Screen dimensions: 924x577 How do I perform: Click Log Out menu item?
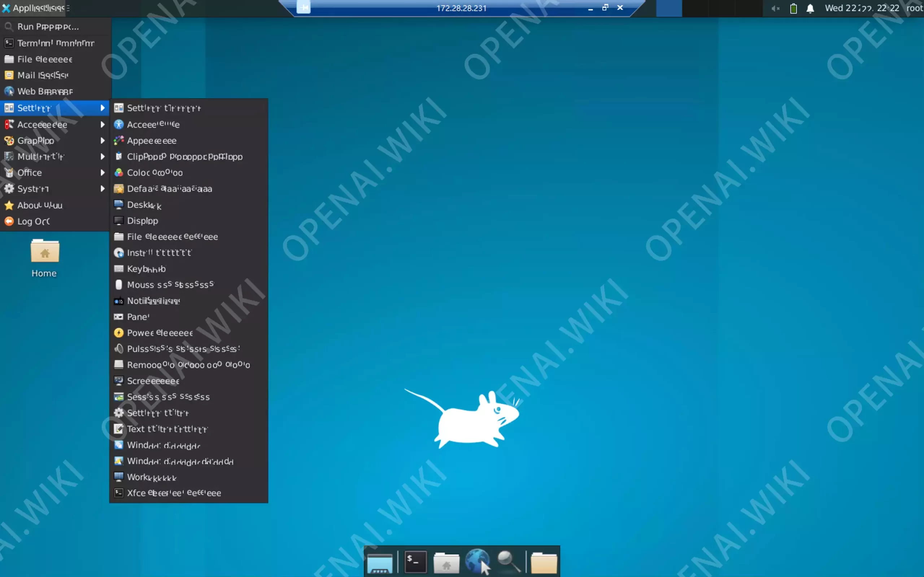(x=34, y=221)
